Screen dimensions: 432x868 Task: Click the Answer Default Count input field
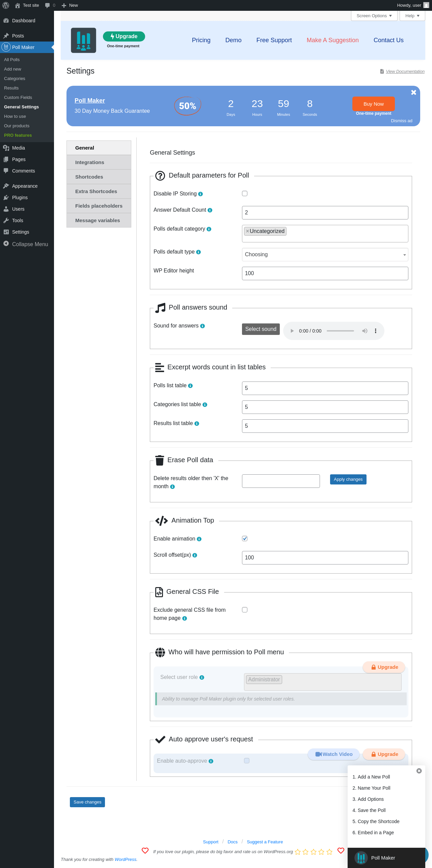click(325, 213)
